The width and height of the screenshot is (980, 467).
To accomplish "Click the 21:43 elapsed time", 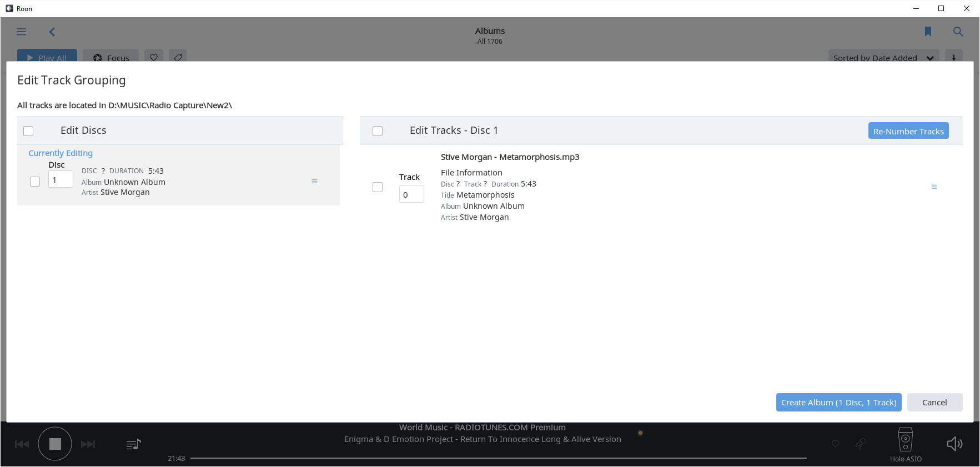I will 176,458.
